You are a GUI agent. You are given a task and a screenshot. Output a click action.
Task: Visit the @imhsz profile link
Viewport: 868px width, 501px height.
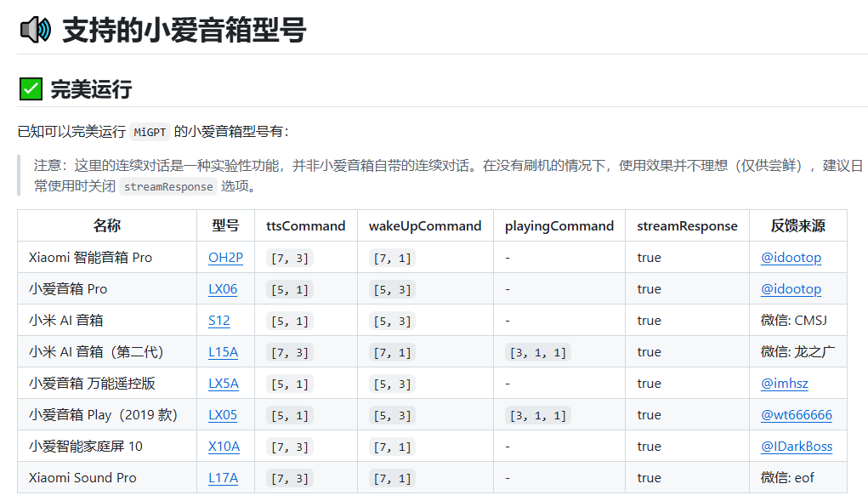[x=785, y=384]
